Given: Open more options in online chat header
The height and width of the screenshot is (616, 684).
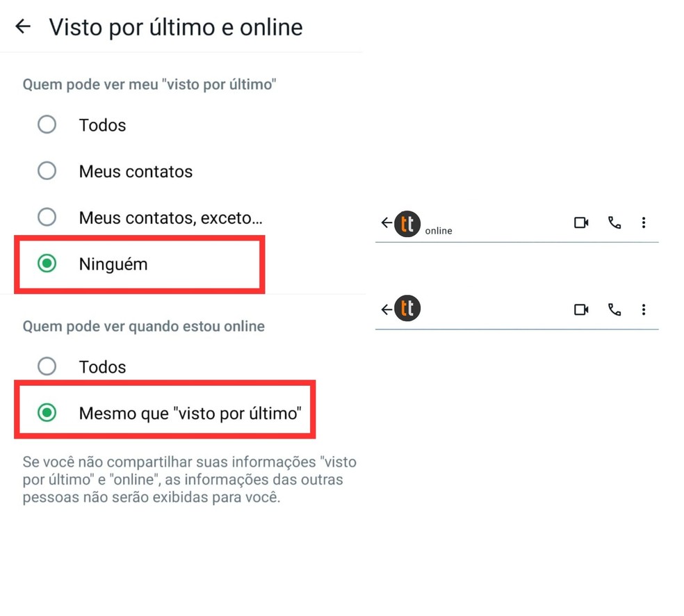Looking at the screenshot, I should tap(644, 223).
